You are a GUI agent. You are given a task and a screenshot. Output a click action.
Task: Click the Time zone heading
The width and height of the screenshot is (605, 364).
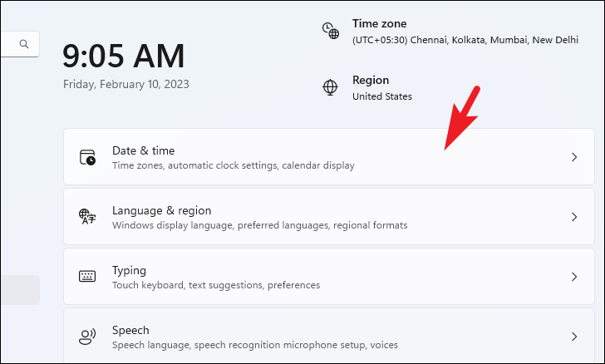(x=379, y=23)
